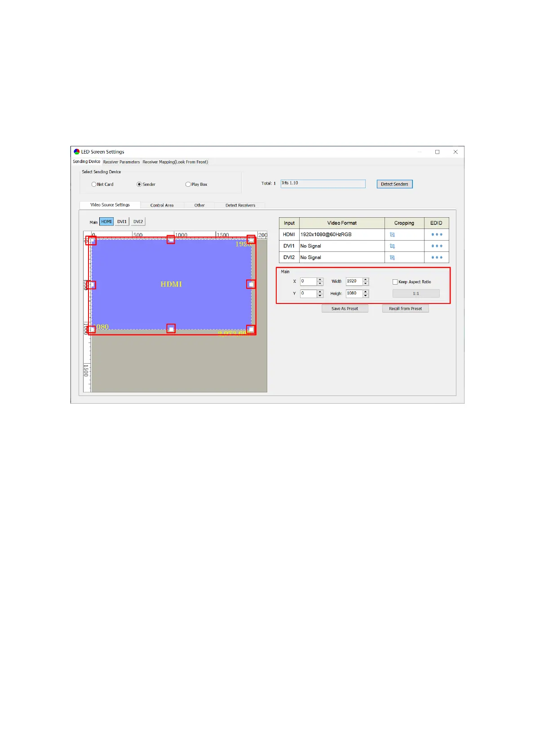Image resolution: width=535 pixels, height=756 pixels.
Task: Click the bottom-left resize handle of HDMI area
Action: coord(91,330)
